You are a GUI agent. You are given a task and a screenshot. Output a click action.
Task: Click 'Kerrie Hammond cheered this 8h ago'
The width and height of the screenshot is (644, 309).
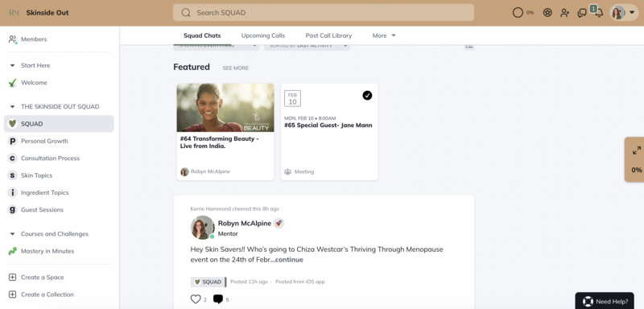[x=235, y=209]
